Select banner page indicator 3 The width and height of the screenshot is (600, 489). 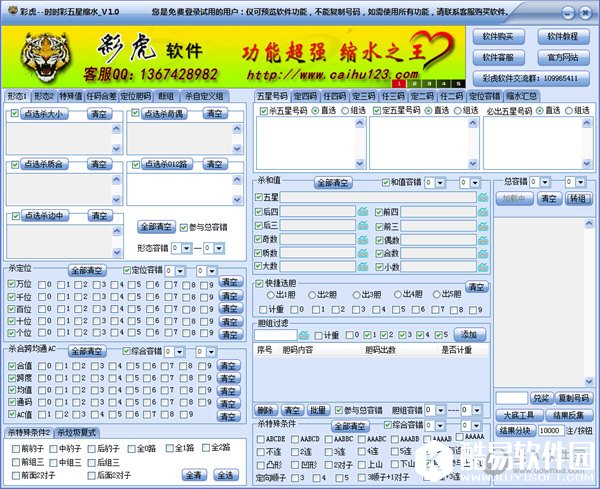point(429,83)
